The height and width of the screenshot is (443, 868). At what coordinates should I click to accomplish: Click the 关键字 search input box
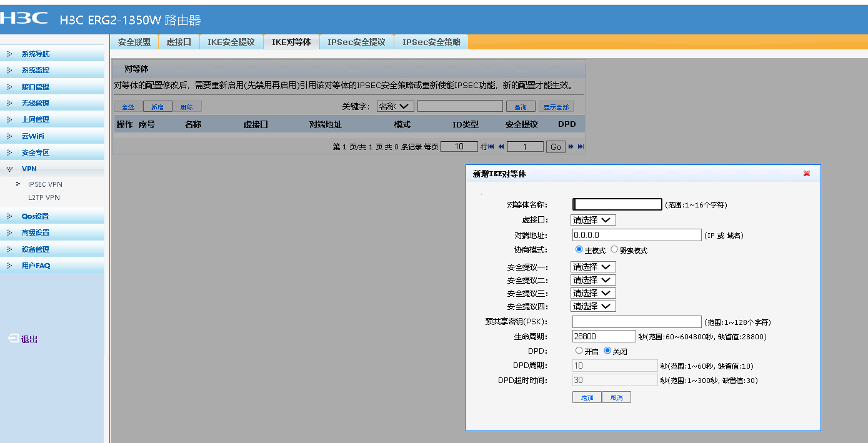pyautogui.click(x=460, y=106)
